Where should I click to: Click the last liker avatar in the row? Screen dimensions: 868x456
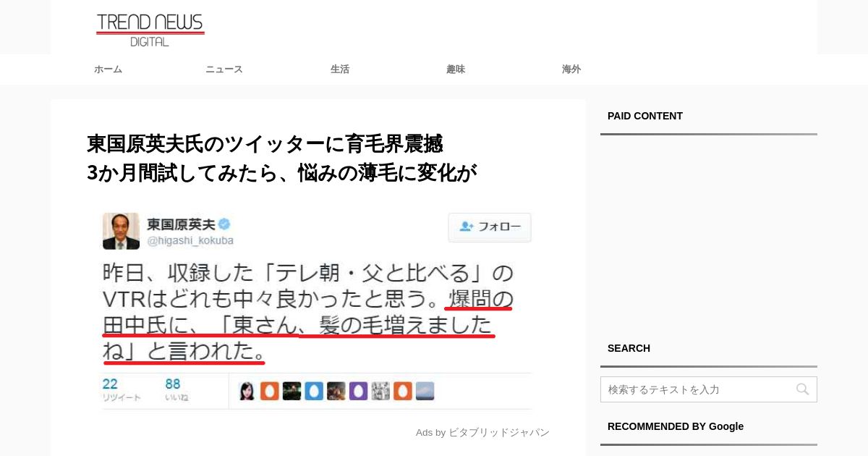click(425, 391)
